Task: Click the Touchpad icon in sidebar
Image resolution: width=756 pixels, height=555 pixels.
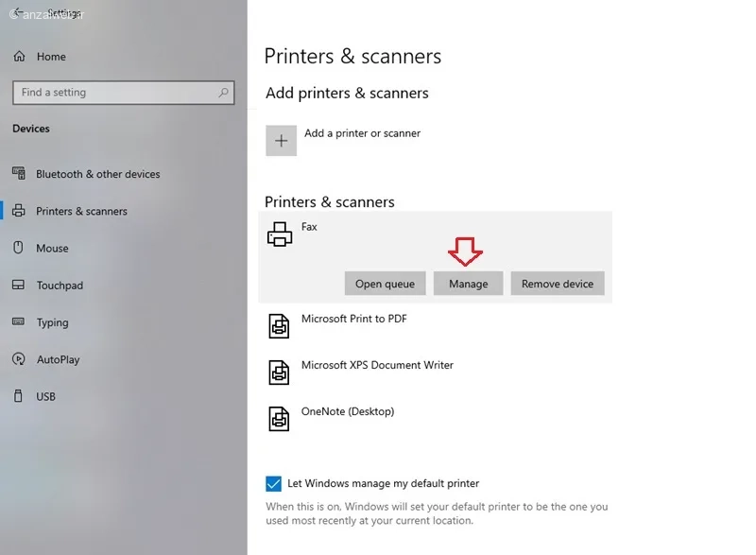Action: click(x=18, y=285)
